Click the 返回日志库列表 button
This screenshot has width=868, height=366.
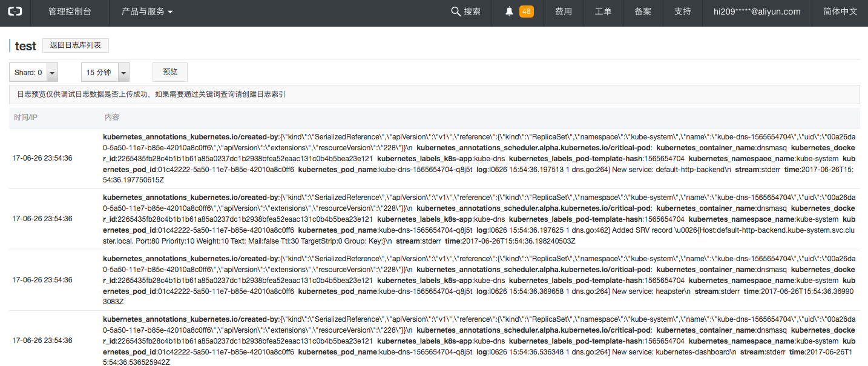[x=76, y=45]
